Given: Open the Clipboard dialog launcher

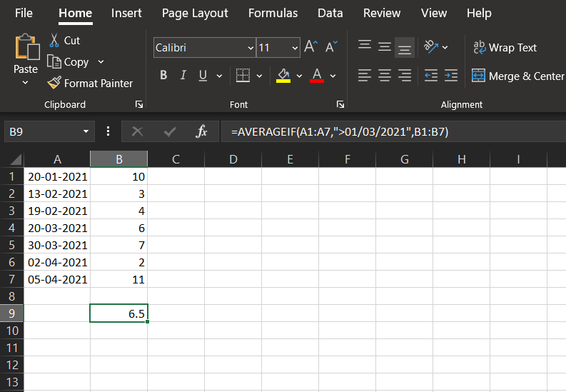Looking at the screenshot, I should click(x=139, y=104).
